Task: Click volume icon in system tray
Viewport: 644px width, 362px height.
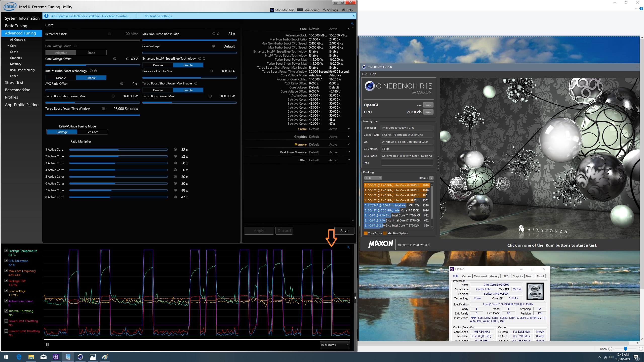Action: [x=611, y=357]
